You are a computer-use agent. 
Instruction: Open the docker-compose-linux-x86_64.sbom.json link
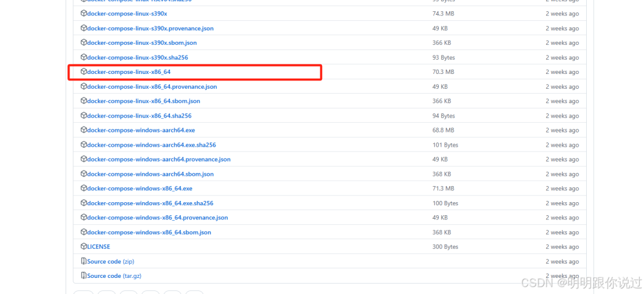click(x=143, y=101)
